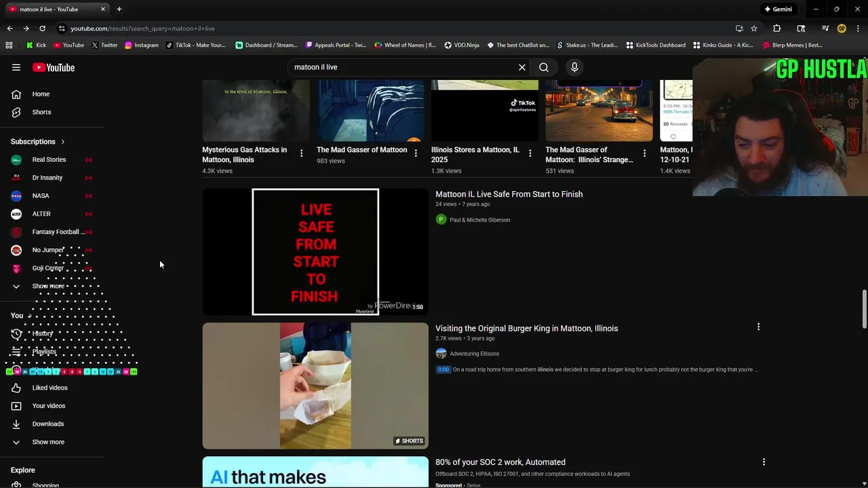868x488 pixels.
Task: Click the AI that makes ad thumbnail
Action: [x=315, y=472]
